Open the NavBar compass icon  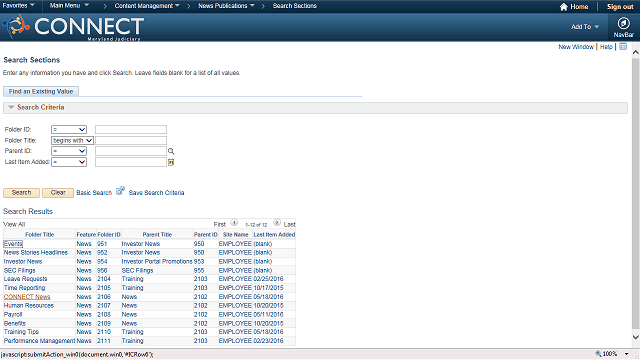623,23
